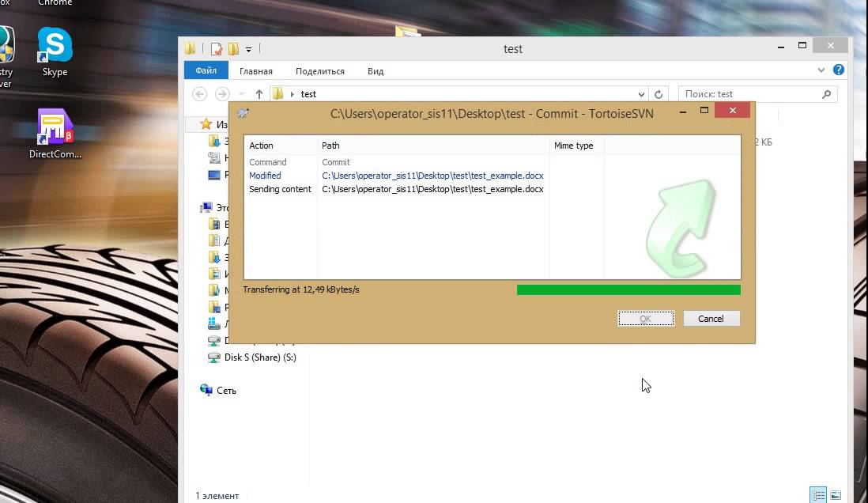Viewport: 868px width, 503px height.
Task: Select the Downloads folder icon under This PC
Action: (214, 257)
